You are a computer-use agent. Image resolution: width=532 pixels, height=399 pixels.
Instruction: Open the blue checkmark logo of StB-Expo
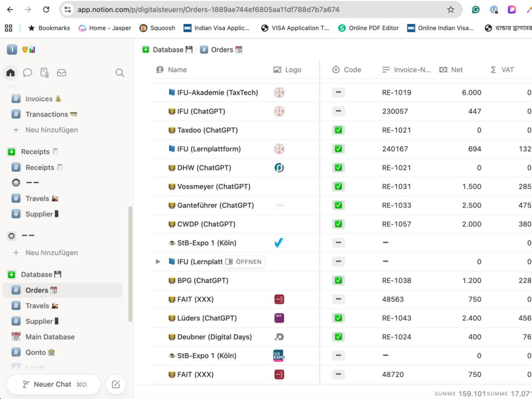(279, 243)
